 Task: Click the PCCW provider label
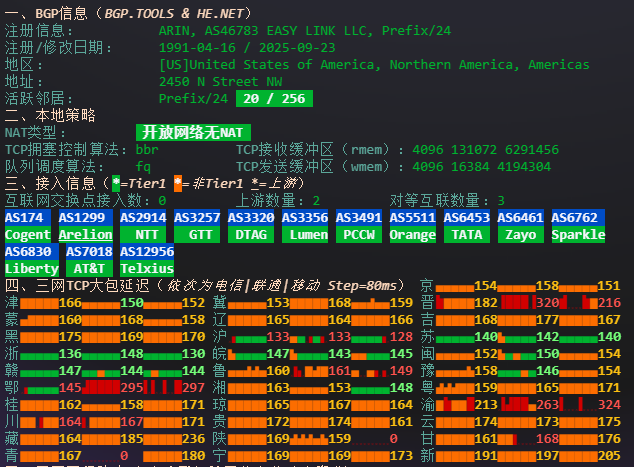click(359, 235)
